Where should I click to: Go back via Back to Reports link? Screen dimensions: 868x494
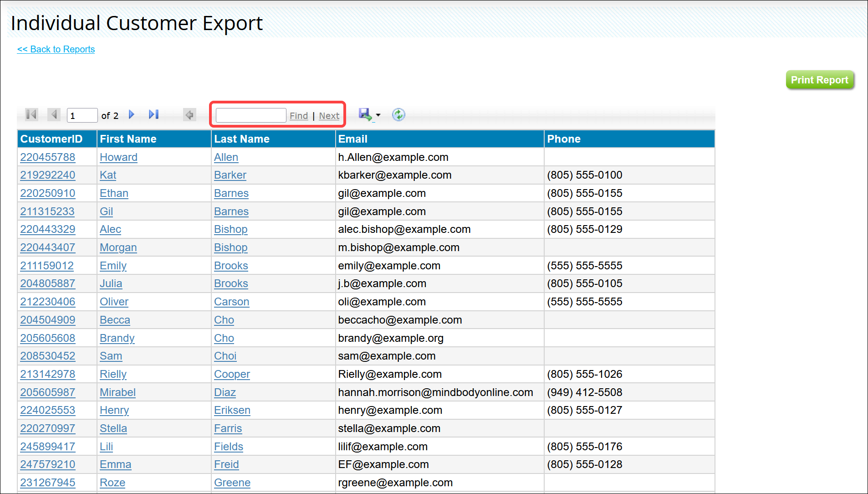point(56,49)
